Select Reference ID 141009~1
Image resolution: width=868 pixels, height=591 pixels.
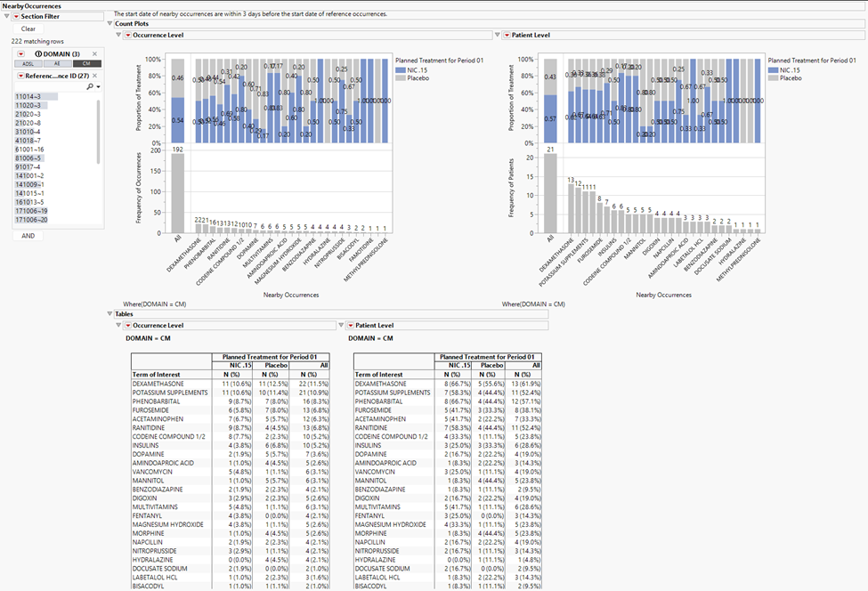pyautogui.click(x=29, y=185)
